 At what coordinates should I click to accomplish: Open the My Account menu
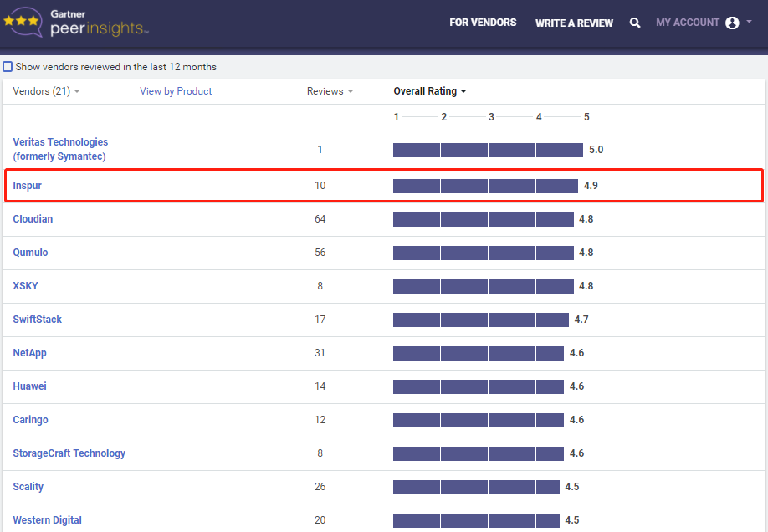[688, 23]
